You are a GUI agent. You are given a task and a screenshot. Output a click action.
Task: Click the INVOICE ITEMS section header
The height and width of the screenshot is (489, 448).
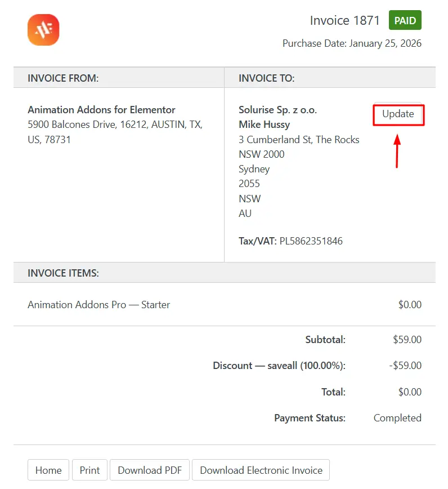pyautogui.click(x=63, y=273)
